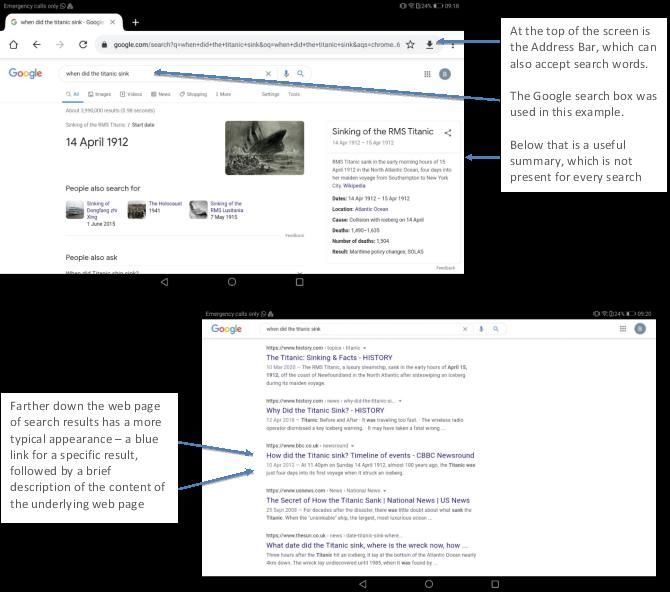Open the Chrome three-dot menu
Image resolution: width=670 pixels, height=592 pixels.
point(453,44)
